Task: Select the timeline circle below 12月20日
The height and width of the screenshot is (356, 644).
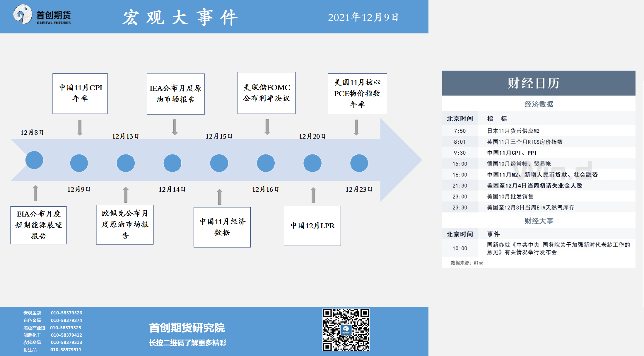Action: pos(312,163)
